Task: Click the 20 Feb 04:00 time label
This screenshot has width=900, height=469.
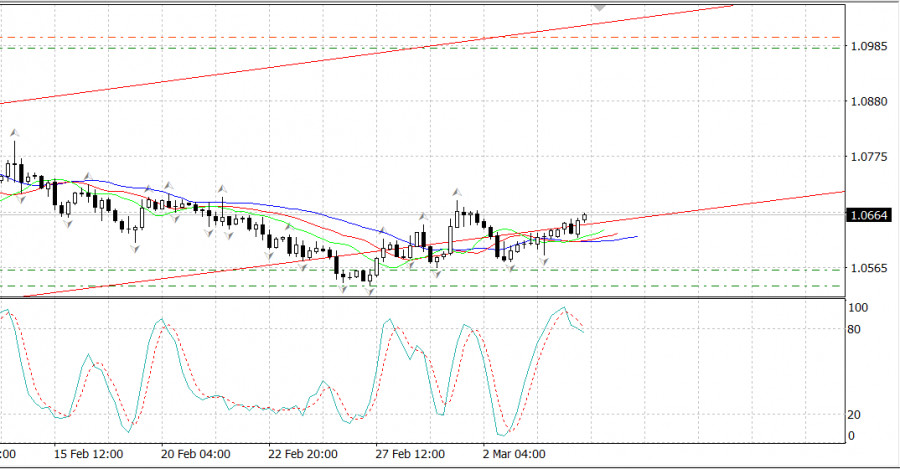Action: pos(196,453)
